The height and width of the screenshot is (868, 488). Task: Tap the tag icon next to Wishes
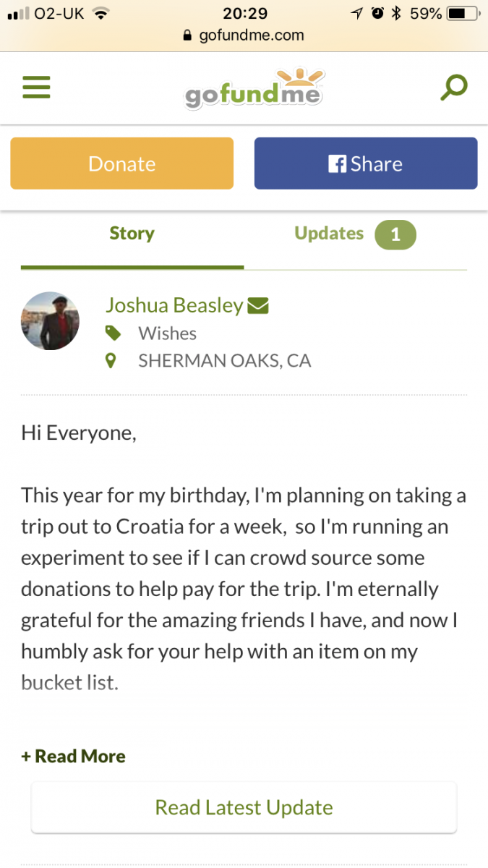coord(113,333)
